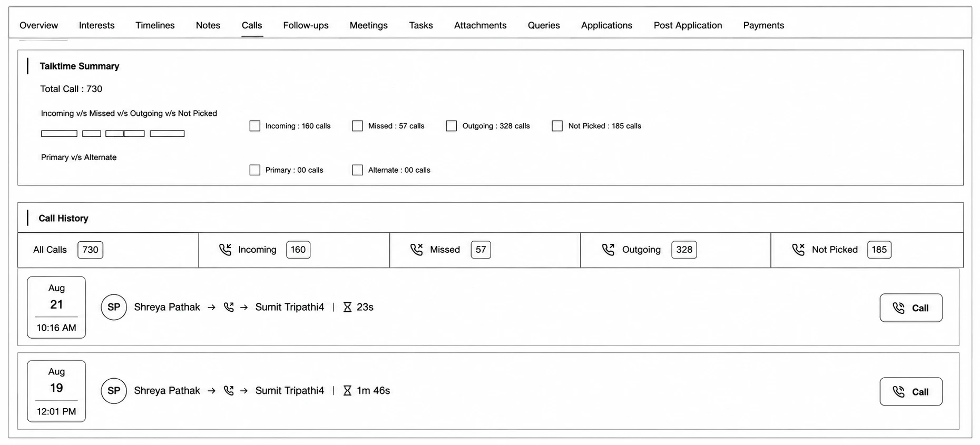980x445 pixels.
Task: Click the 185 count badge next to Not Picked
Action: pos(879,250)
